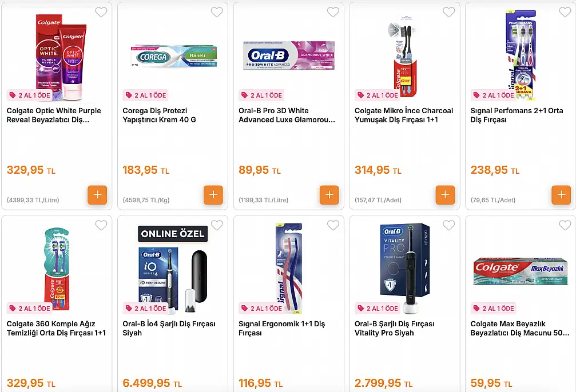Favorite the Colgate Charcoal toothbrush with heart icon
The image size is (576, 392).
coord(448,12)
